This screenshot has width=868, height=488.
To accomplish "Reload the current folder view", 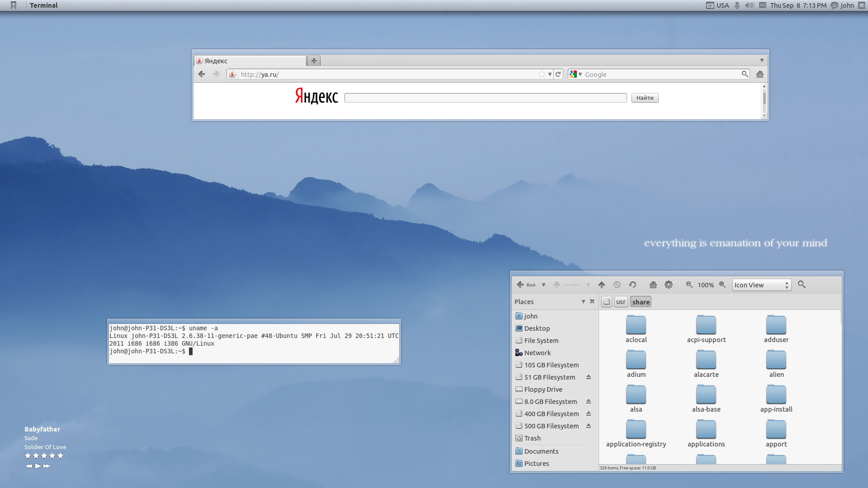I will 632,285.
